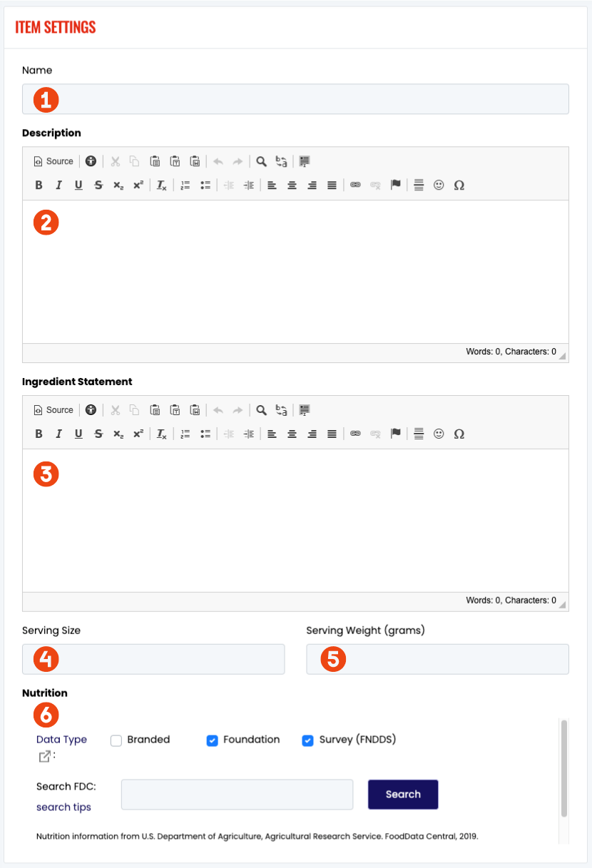
Task: Insert special character Omega in Description editor
Action: click(459, 185)
